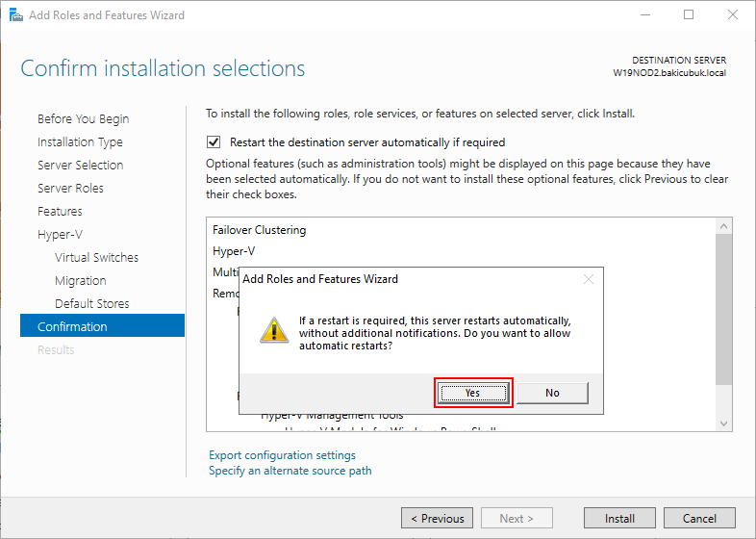This screenshot has width=756, height=539.
Task: Select the highlighted Confirmation step
Action: pos(102,326)
